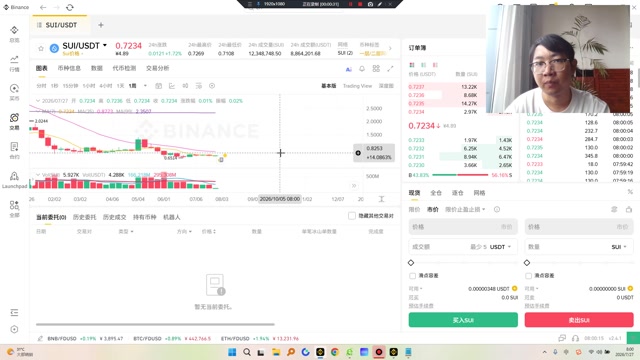
Task: Click the 数量 sell quantity input field
Action: pyautogui.click(x=579, y=247)
